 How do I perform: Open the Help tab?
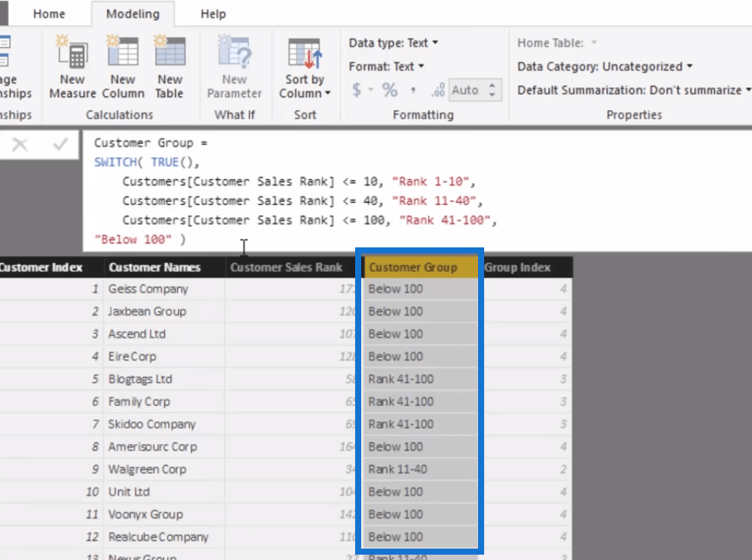point(213,14)
